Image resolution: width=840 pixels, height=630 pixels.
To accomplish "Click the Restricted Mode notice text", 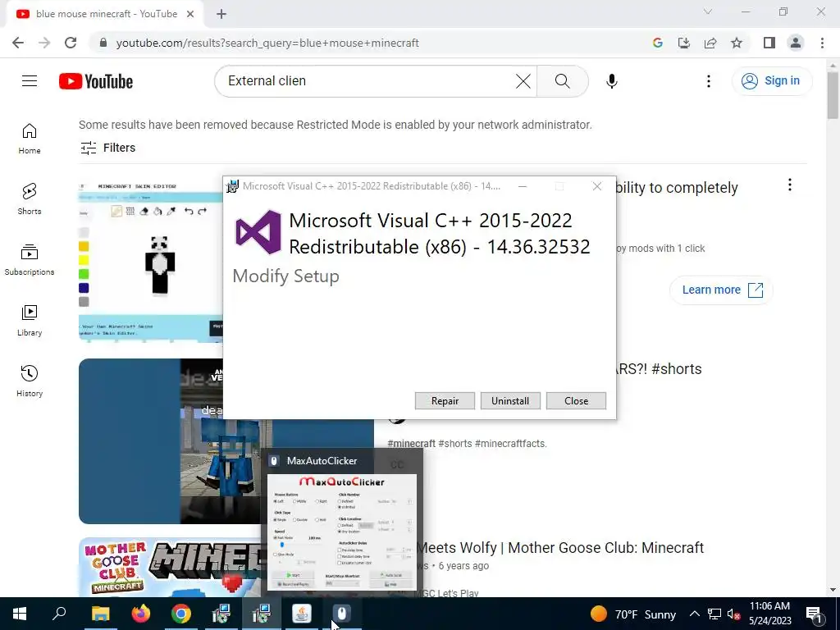I will click(336, 125).
